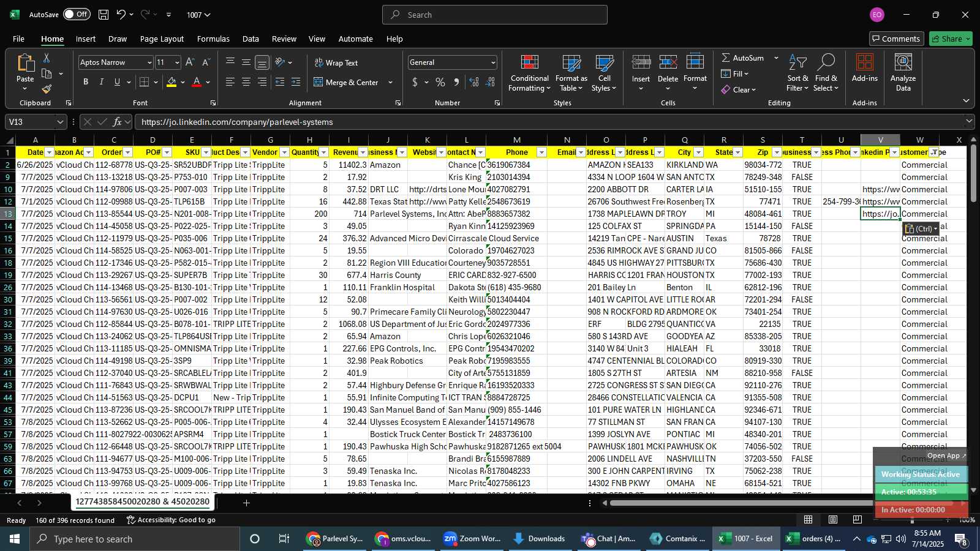Toggle Italic formatting
980x551 pixels.
[101, 82]
